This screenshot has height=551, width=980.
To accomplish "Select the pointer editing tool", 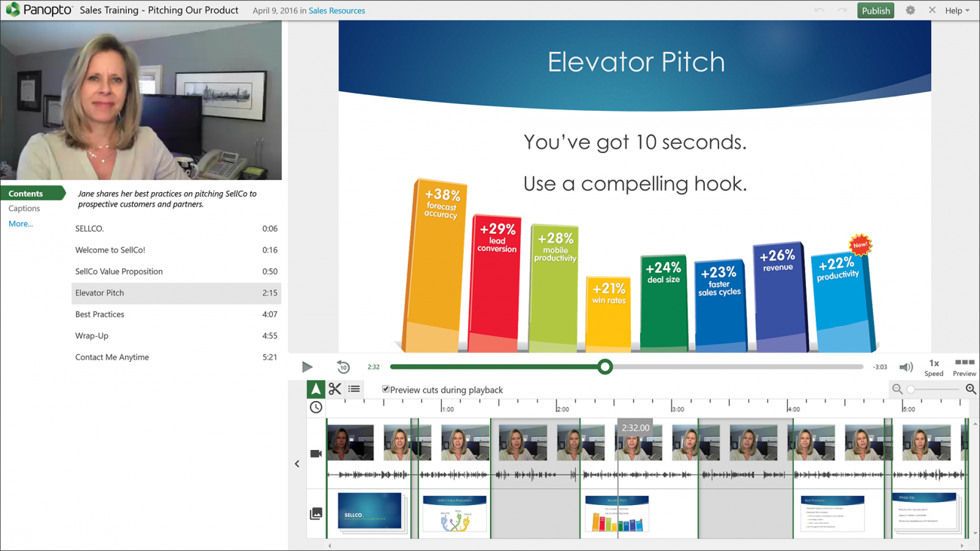I will (x=315, y=389).
